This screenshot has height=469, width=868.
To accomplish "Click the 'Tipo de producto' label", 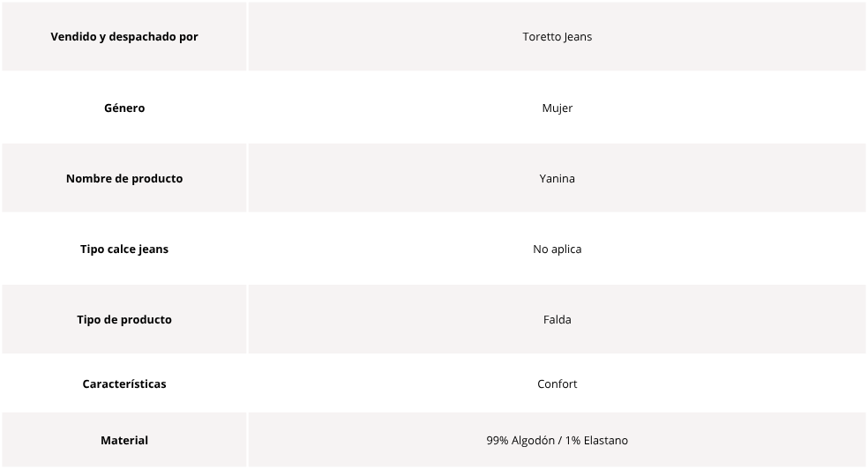I will pos(124,320).
